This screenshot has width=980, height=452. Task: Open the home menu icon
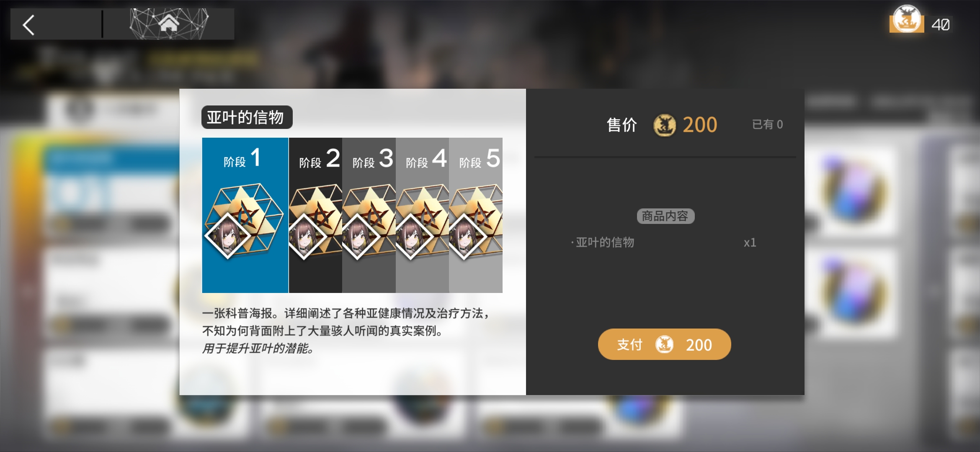tap(169, 23)
